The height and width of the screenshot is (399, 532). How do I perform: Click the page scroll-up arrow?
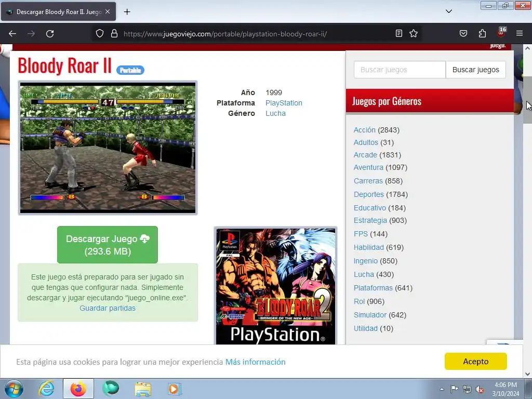click(x=527, y=48)
